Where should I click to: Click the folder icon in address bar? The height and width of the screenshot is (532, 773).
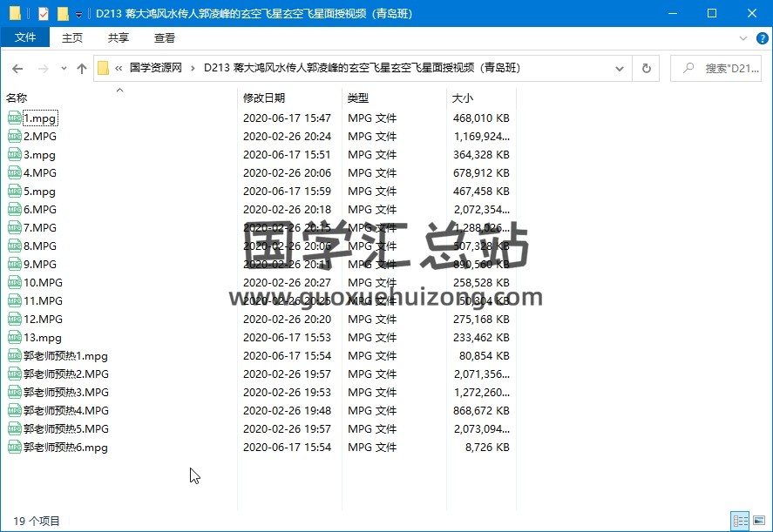pyautogui.click(x=103, y=68)
